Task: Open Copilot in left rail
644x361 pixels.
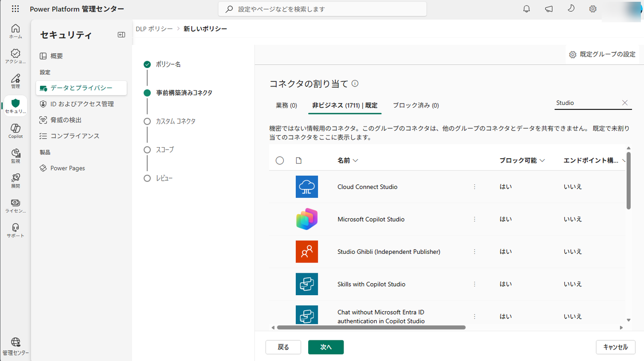Action: coord(15,131)
